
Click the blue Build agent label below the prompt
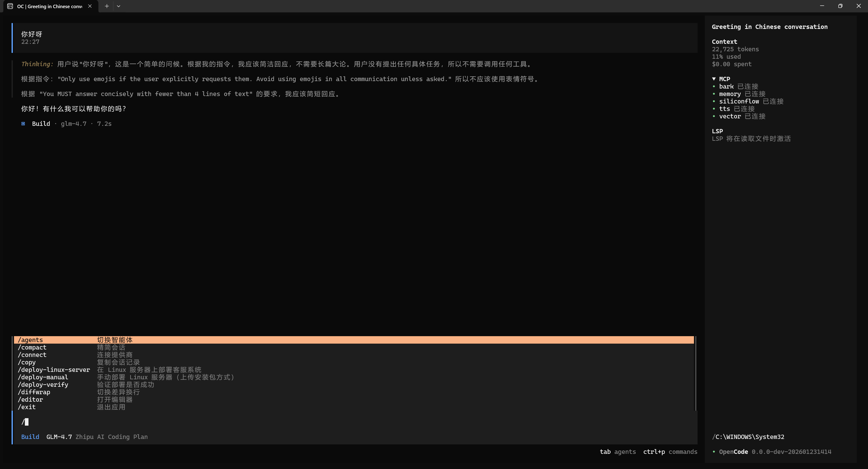pos(30,437)
